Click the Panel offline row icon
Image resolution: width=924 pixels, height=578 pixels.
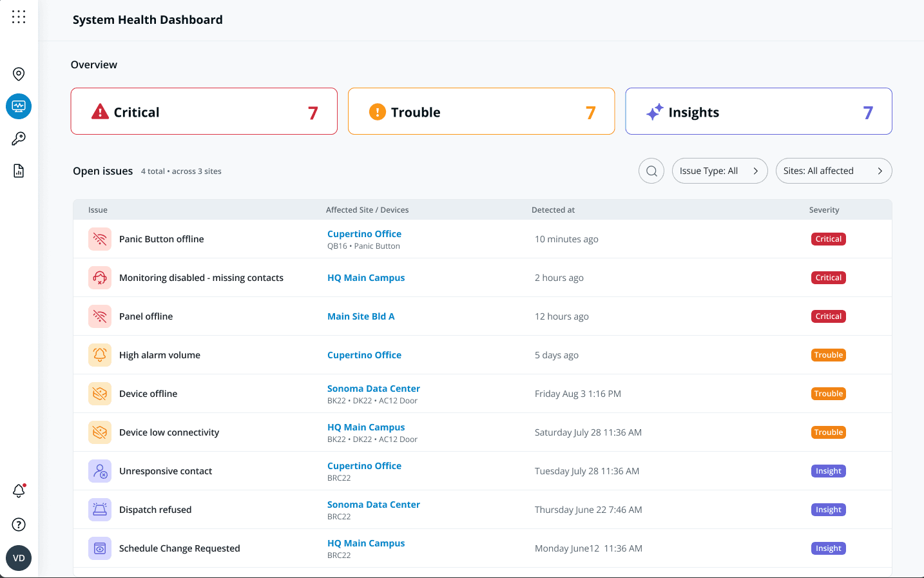coord(100,316)
